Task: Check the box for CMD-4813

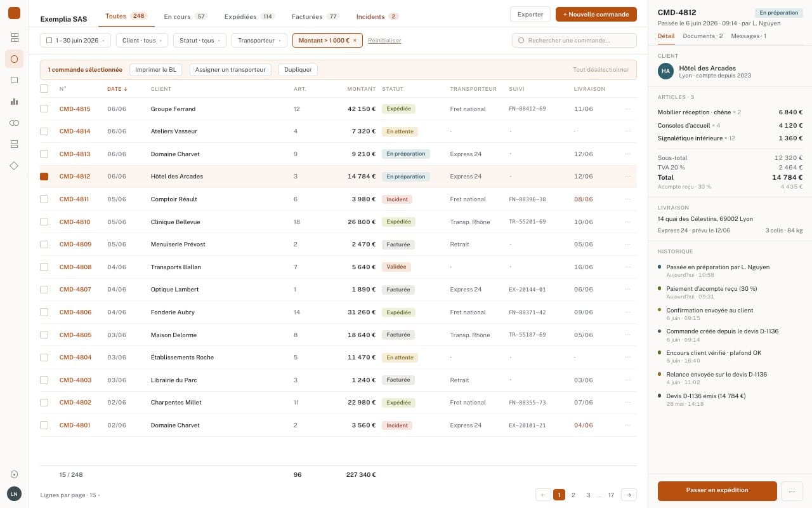Action: click(x=44, y=154)
